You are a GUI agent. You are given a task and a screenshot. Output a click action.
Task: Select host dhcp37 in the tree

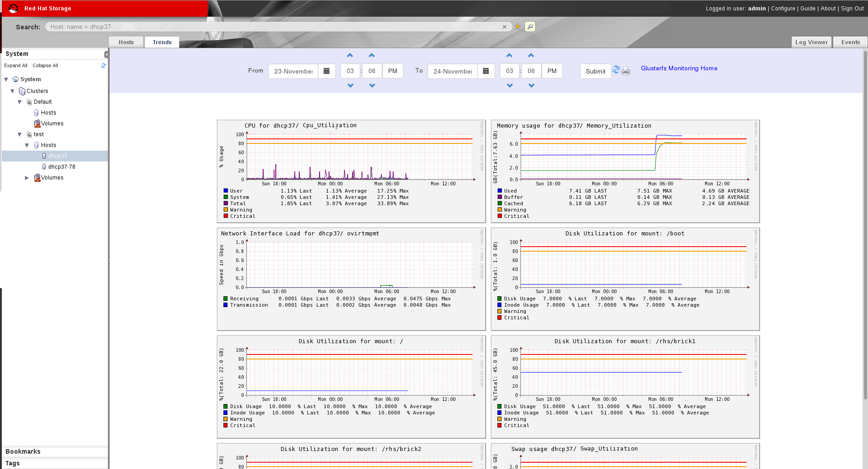57,156
